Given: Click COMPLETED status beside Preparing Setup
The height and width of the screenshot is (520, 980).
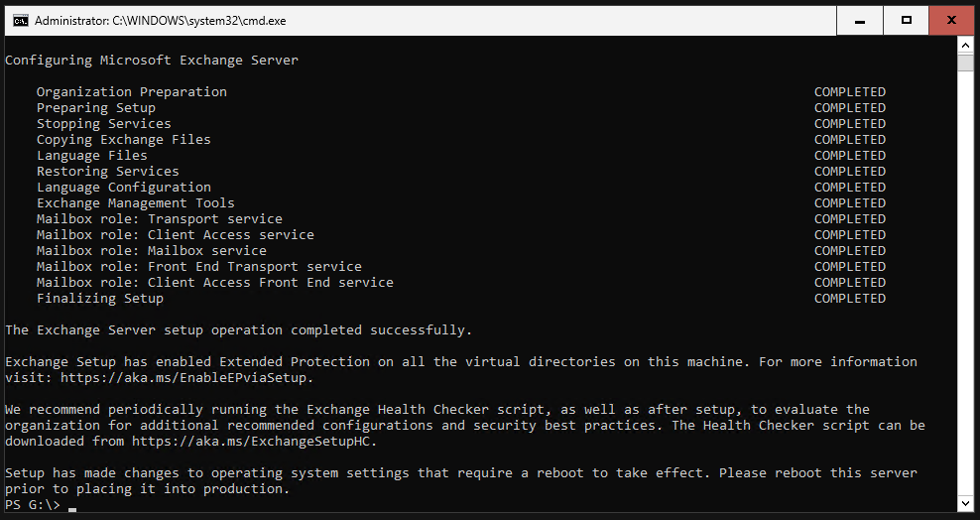Looking at the screenshot, I should click(850, 107).
